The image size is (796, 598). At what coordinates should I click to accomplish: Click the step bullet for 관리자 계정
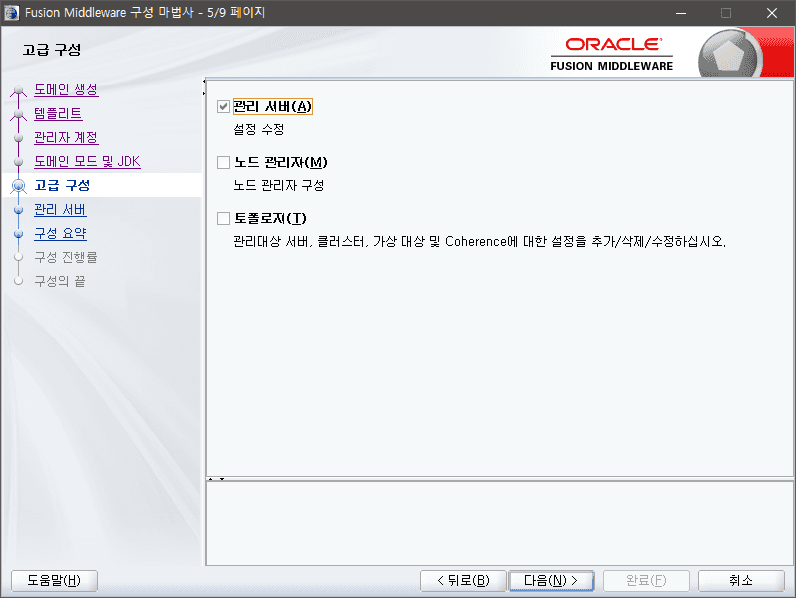pyautogui.click(x=19, y=138)
